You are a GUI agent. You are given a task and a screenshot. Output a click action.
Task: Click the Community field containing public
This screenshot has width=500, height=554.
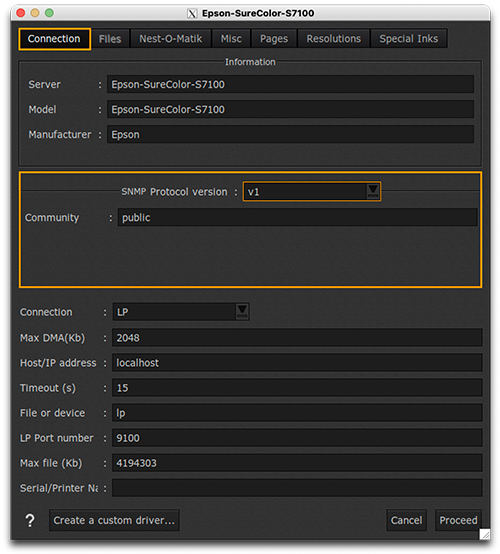[298, 217]
